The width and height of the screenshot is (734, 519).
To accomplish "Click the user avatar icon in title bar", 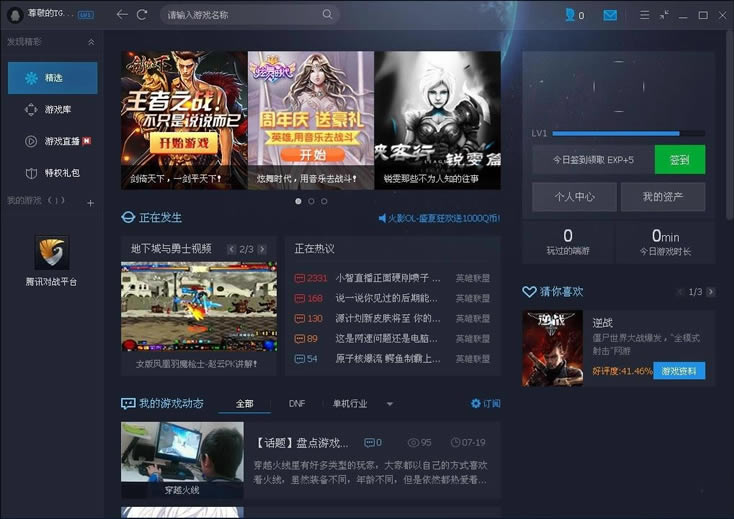I will (x=15, y=15).
